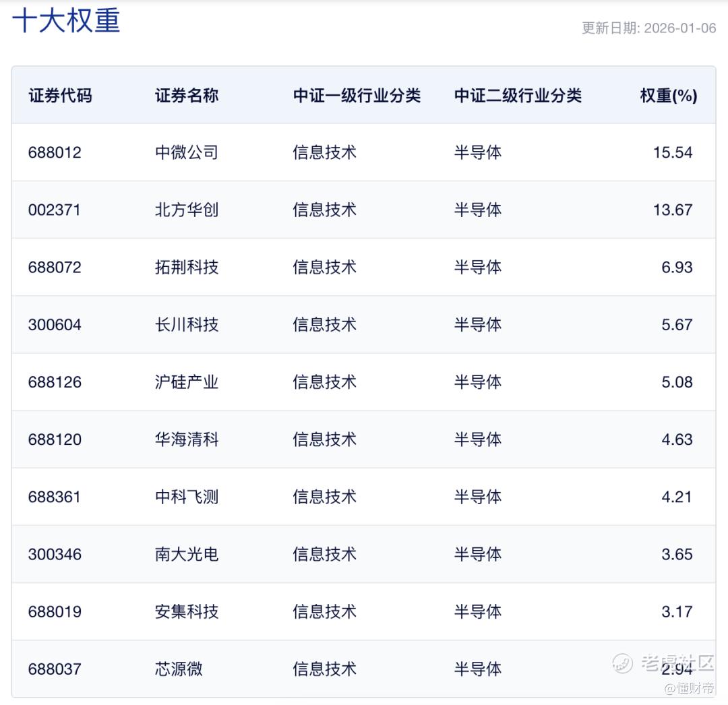Select security code 688019

tap(55, 612)
